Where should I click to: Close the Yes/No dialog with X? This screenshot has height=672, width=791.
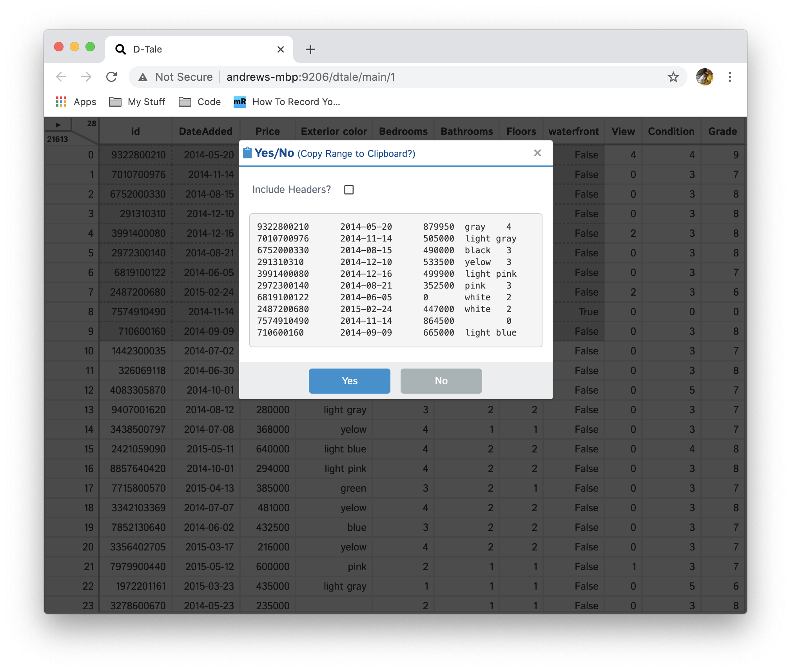pos(537,153)
